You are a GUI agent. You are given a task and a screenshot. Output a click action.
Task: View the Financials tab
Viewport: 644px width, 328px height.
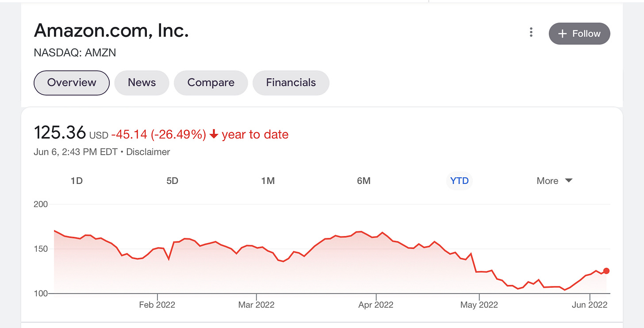[291, 83]
